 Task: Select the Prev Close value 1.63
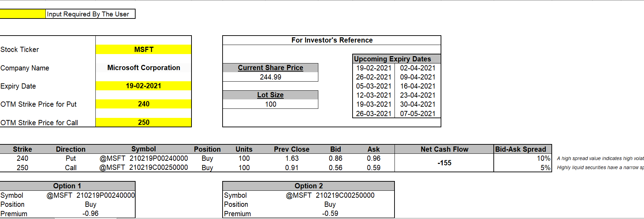click(x=292, y=158)
